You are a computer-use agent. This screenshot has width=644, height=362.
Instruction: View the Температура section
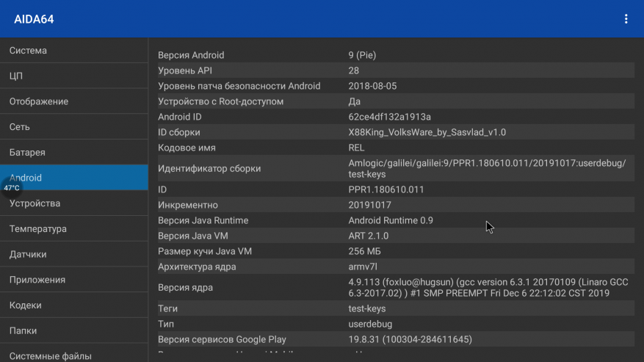73,229
